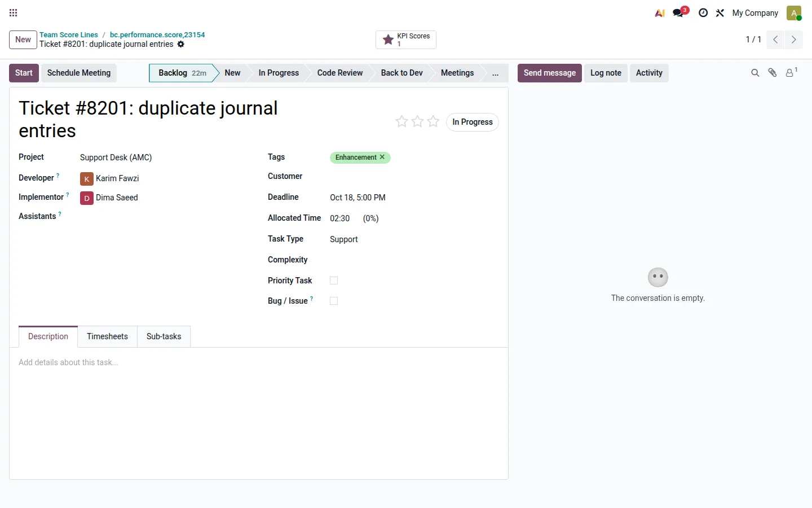Open the Developer field Karim Fawzi
812x508 pixels.
pos(117,178)
